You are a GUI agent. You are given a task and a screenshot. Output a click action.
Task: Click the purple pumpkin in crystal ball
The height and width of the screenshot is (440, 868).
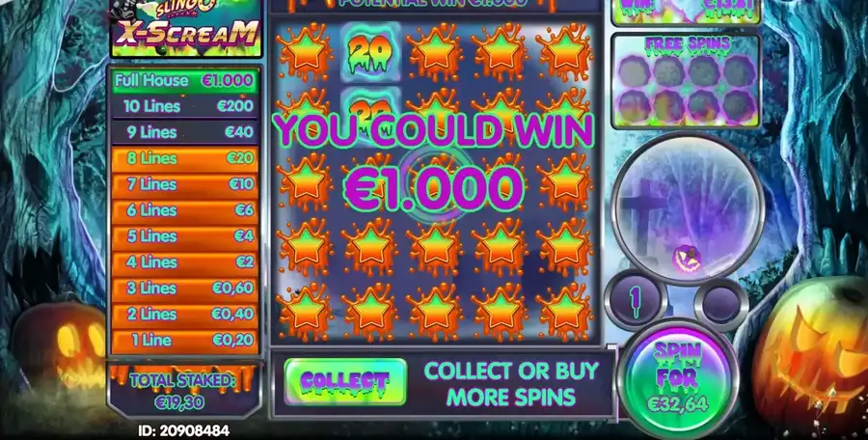pos(688,260)
